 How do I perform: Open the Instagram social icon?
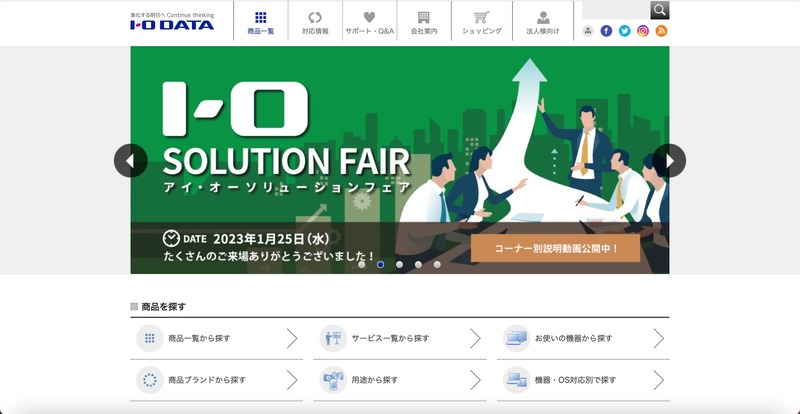coord(643,31)
